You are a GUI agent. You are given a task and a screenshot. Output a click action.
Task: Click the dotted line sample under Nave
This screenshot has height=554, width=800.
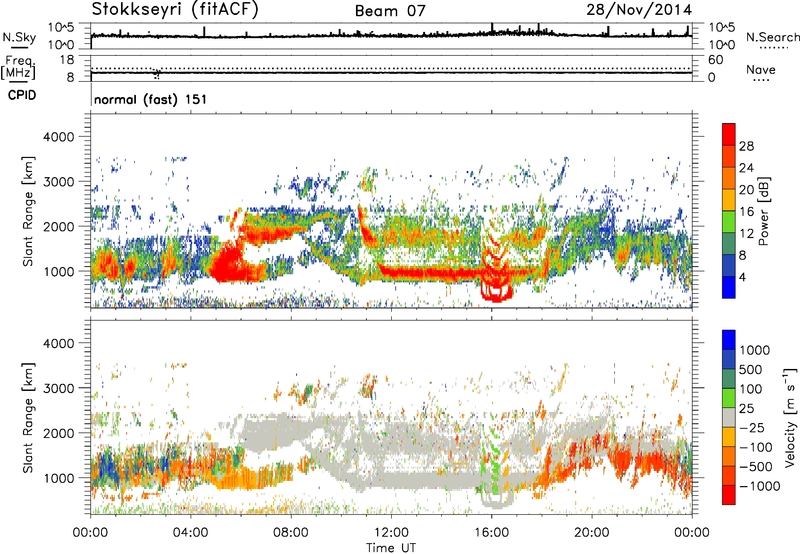[761, 80]
